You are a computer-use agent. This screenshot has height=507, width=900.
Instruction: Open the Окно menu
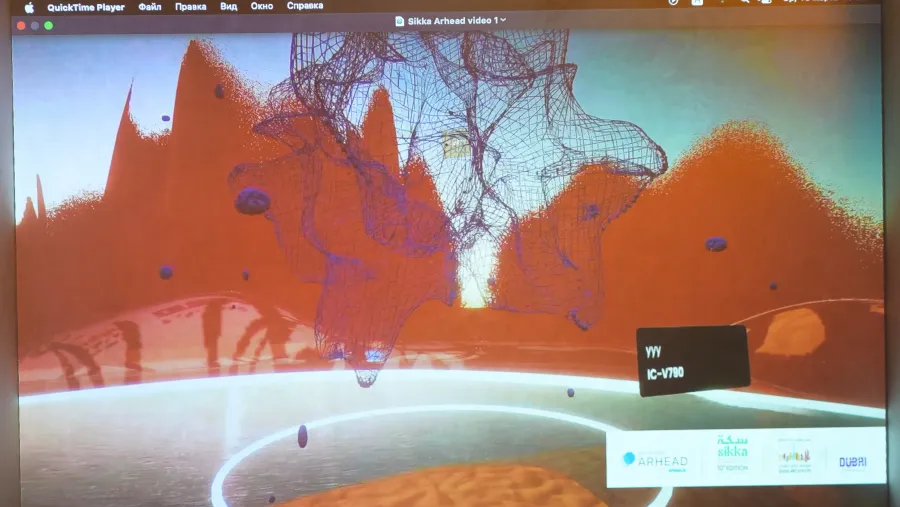262,6
